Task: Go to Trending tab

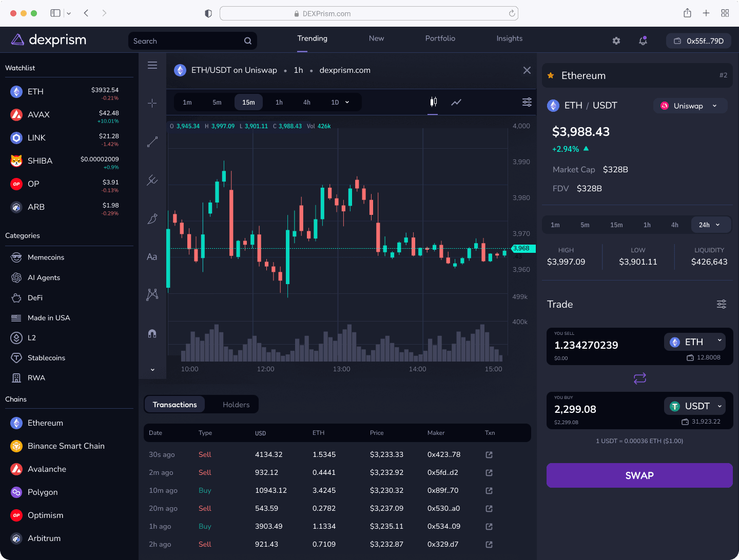Action: point(312,38)
